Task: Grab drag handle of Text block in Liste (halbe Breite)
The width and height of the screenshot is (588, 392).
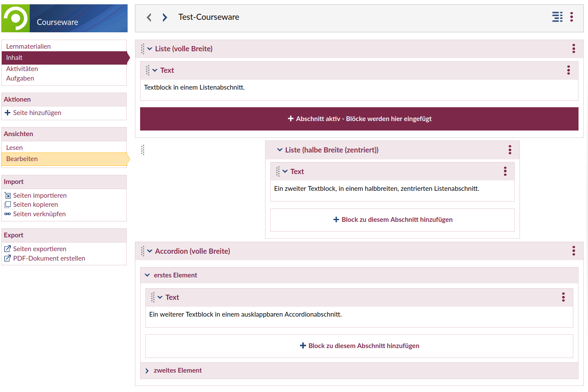Action: point(278,171)
